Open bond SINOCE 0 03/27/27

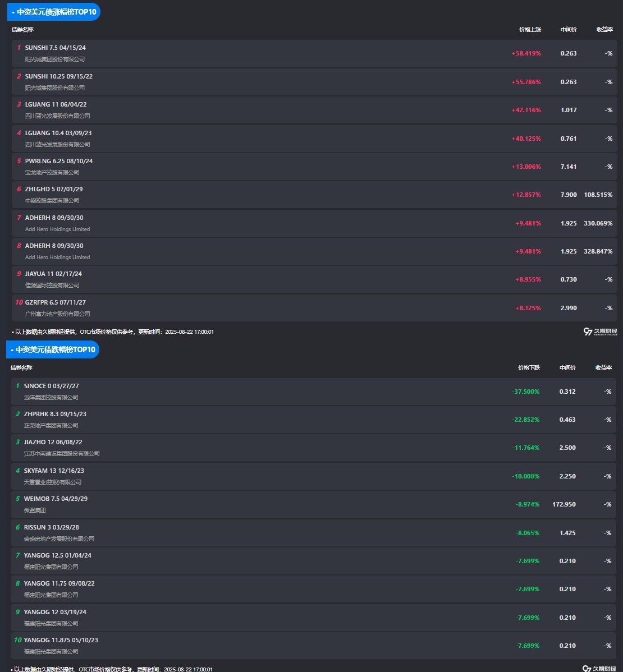pyautogui.click(x=52, y=386)
